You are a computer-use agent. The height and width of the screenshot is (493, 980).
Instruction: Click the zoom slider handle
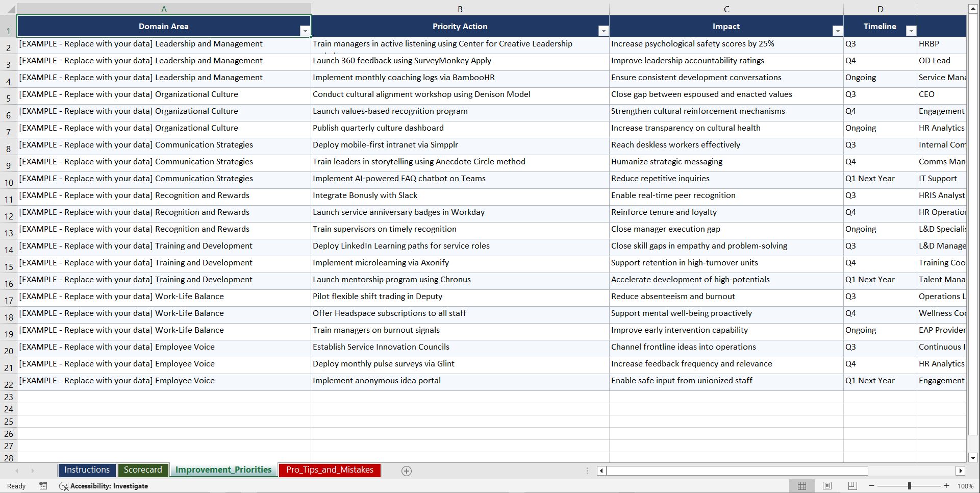pyautogui.click(x=911, y=486)
